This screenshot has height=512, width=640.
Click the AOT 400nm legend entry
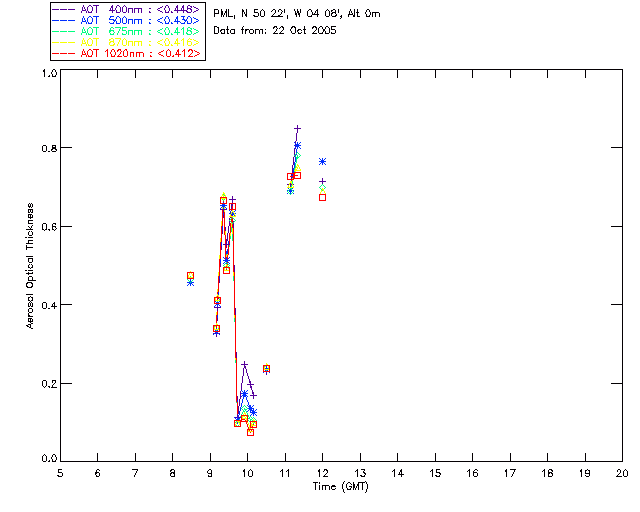click(x=127, y=9)
